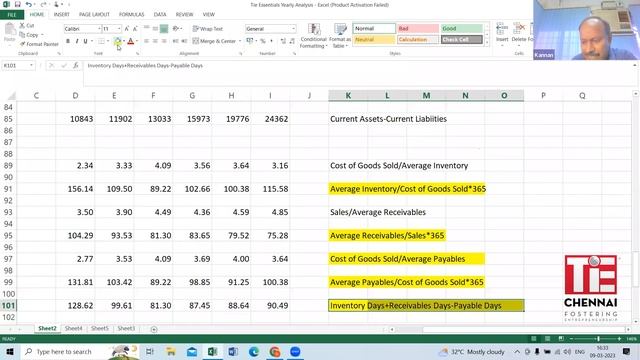Image resolution: width=640 pixels, height=360 pixels.
Task: Toggle Bold formatting
Action: coord(68,41)
